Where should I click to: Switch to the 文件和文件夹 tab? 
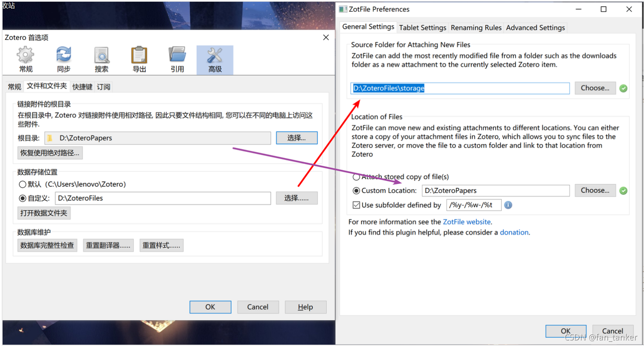tap(47, 86)
